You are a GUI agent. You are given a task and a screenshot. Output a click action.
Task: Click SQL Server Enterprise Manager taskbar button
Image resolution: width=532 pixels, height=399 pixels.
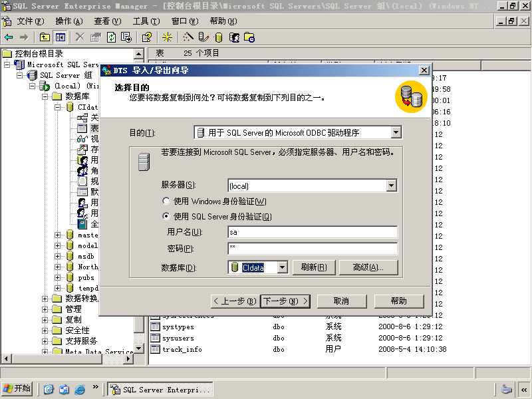point(160,390)
